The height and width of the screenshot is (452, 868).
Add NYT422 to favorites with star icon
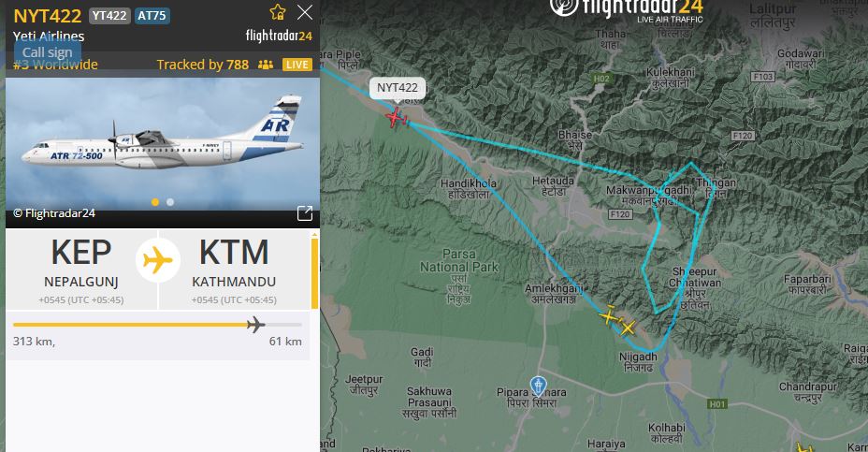278,12
